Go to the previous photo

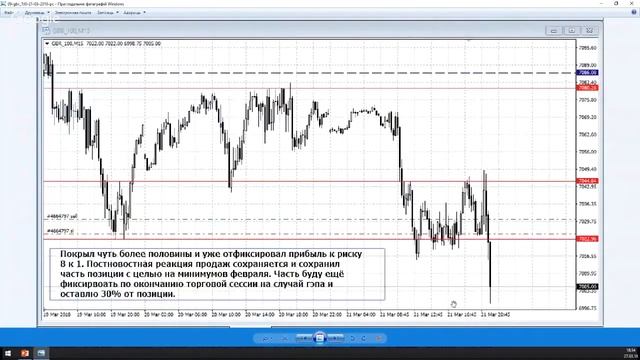tap(304, 338)
